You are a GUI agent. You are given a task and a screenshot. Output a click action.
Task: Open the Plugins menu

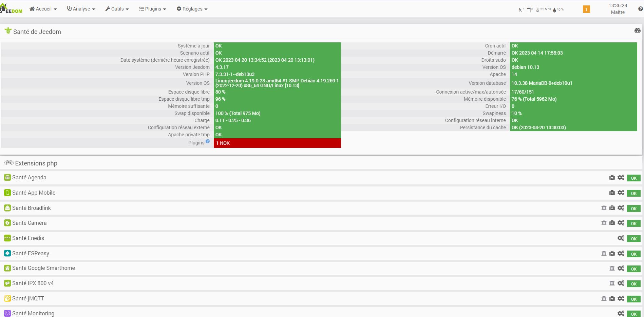[153, 9]
